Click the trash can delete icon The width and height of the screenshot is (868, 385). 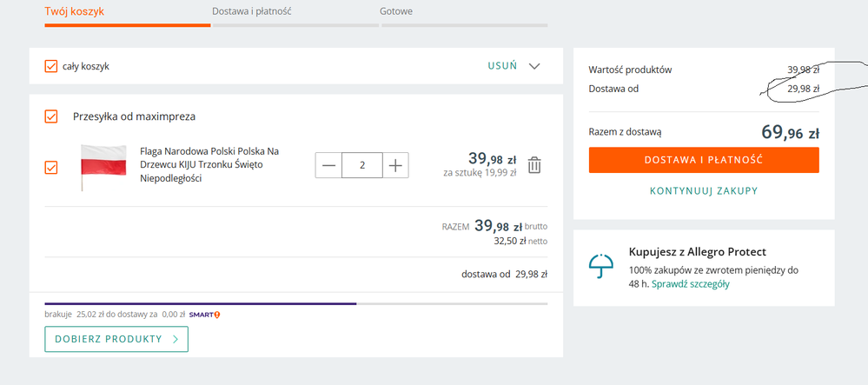535,164
